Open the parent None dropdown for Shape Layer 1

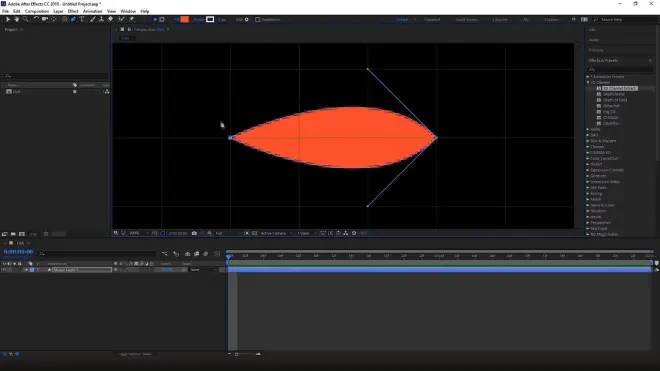click(x=203, y=270)
